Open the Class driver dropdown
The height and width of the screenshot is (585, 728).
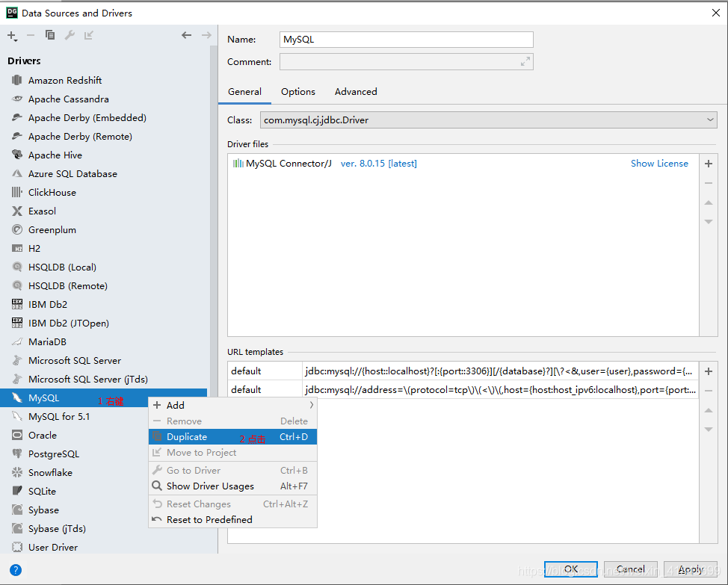[488, 120]
